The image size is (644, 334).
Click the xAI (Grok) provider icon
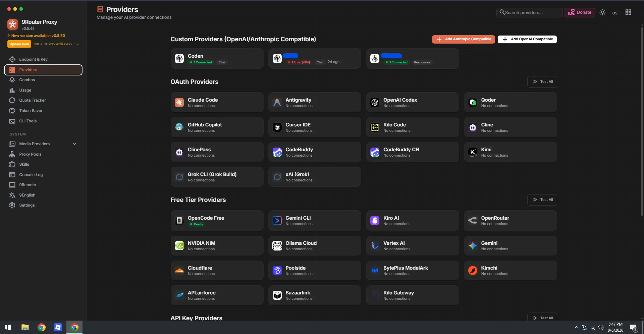pos(277,177)
